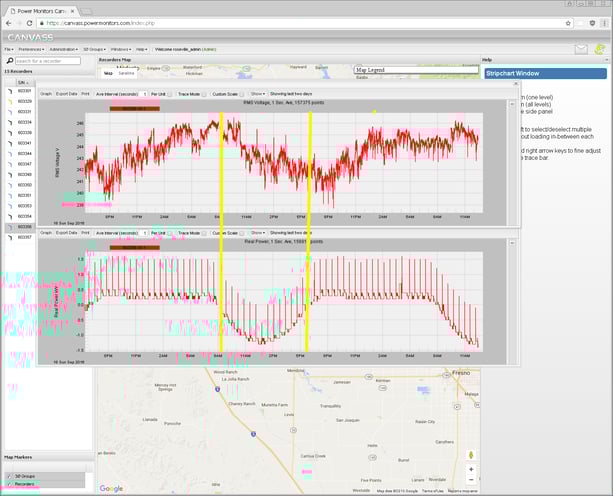Click the shield extension icon in browser toolbar
The width and height of the screenshot is (613, 496).
(592, 23)
